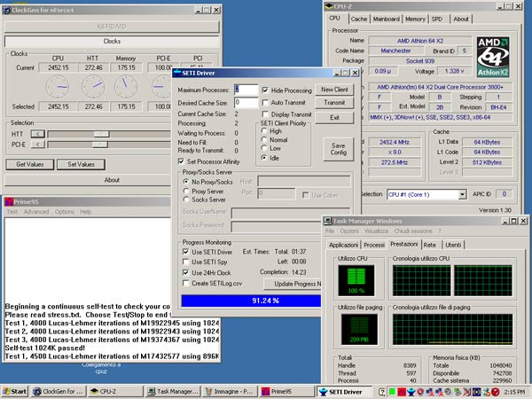532x399 pixels.
Task: Switch to the Applicazioni tab
Action: pos(343,245)
